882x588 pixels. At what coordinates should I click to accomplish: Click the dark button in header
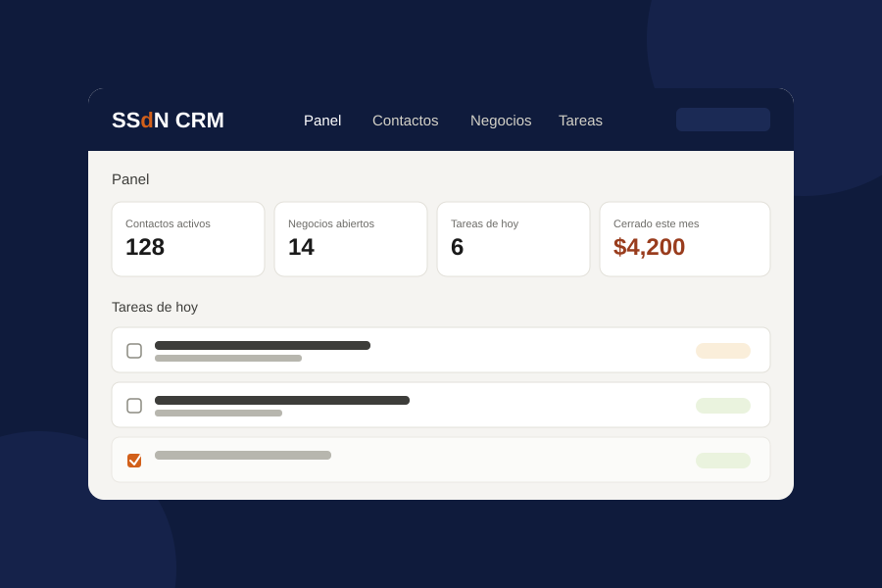[723, 120]
